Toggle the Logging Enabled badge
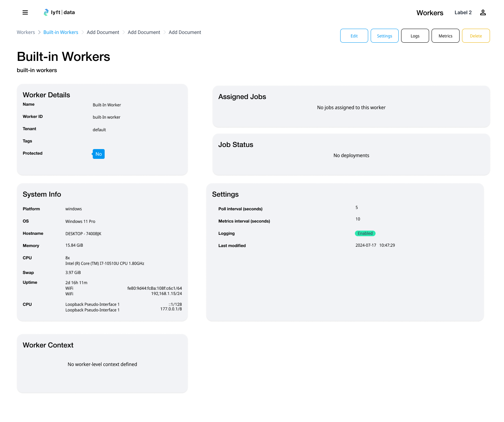Screen dimensions: 504x422 (x=365, y=233)
